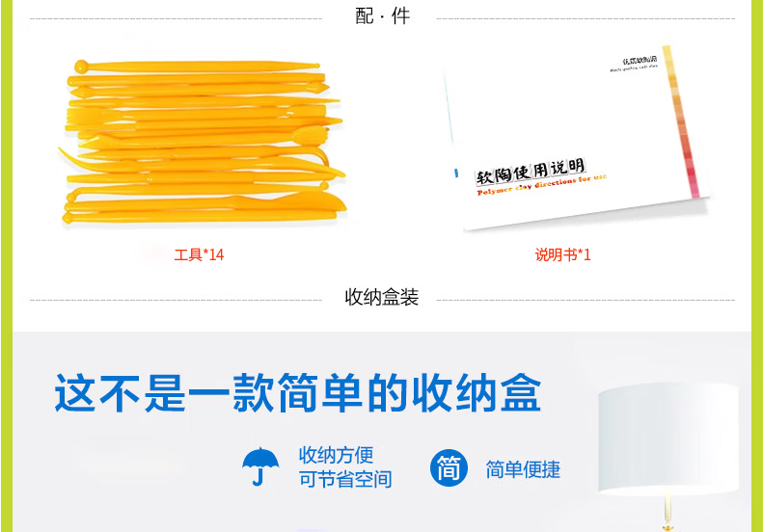Click the 工具*14 red caption
Image resolution: width=763 pixels, height=532 pixels.
click(x=199, y=254)
